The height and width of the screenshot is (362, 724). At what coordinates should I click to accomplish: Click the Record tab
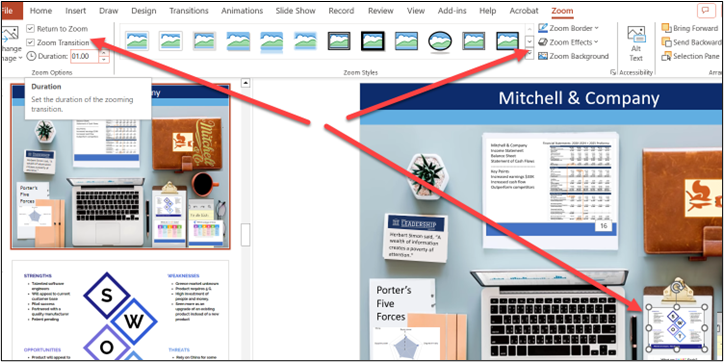pyautogui.click(x=341, y=11)
